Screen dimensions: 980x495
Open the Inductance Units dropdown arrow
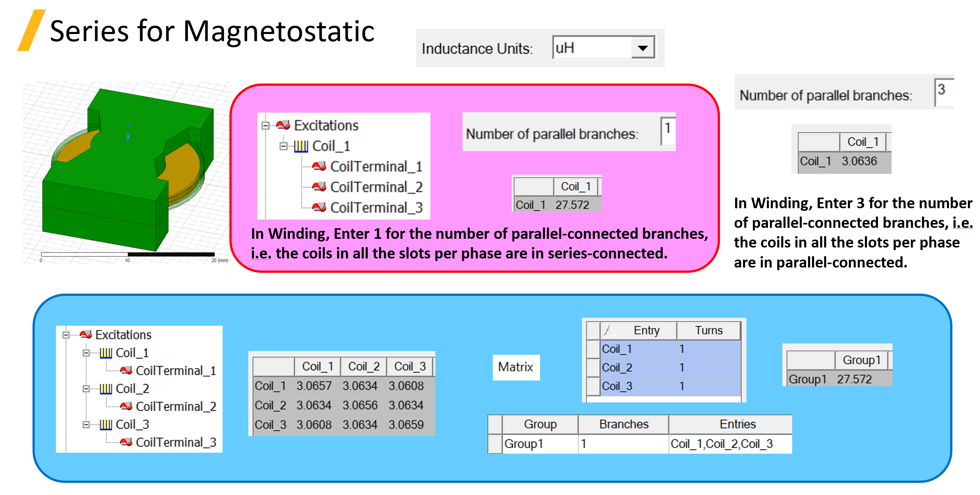[x=642, y=48]
